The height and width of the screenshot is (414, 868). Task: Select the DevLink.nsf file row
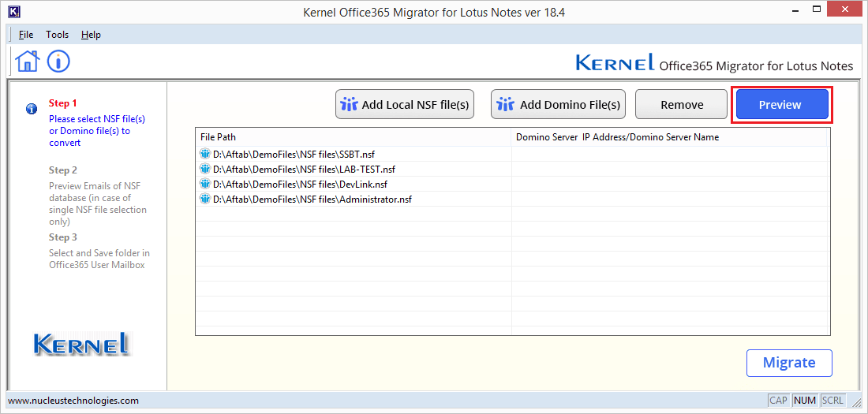[511, 184]
